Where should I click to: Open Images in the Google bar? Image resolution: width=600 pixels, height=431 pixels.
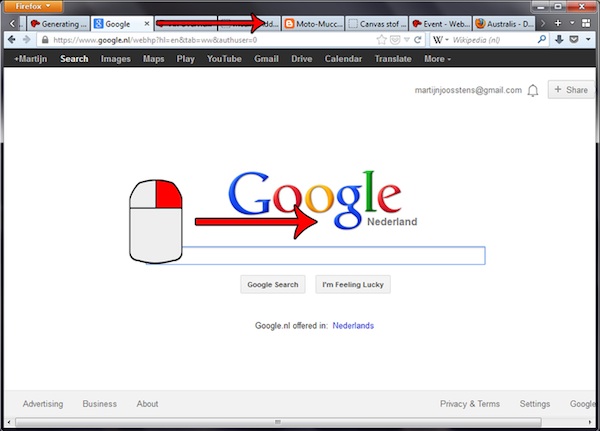coord(116,59)
